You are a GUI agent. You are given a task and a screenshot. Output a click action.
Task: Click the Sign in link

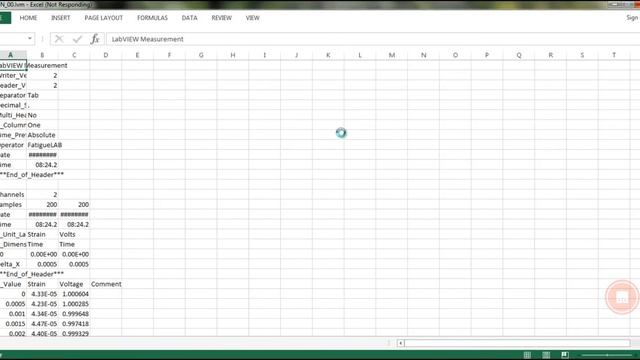pyautogui.click(x=632, y=18)
